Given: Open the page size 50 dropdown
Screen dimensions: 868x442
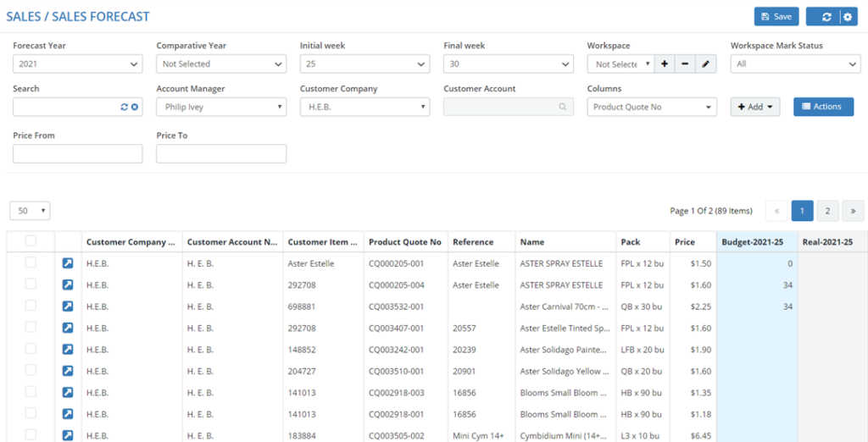Looking at the screenshot, I should click(30, 211).
